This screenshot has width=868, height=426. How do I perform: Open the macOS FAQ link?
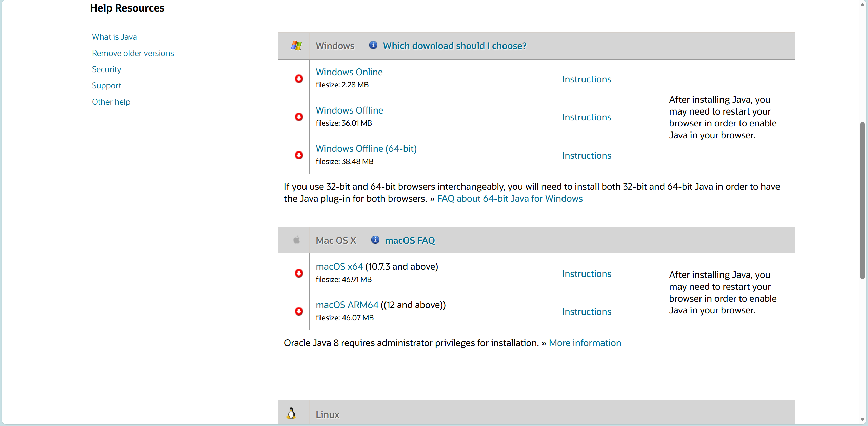(410, 241)
